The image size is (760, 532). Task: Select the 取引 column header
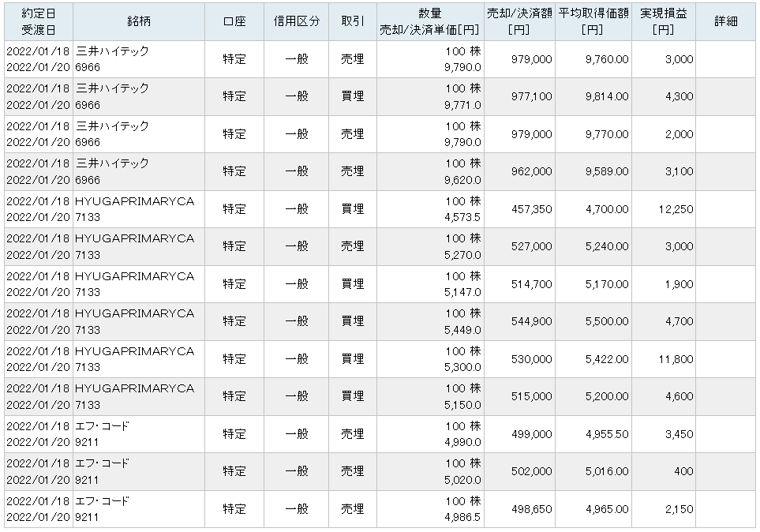(x=352, y=21)
